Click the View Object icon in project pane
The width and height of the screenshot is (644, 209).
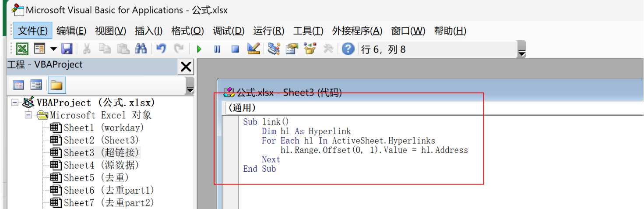tap(36, 85)
